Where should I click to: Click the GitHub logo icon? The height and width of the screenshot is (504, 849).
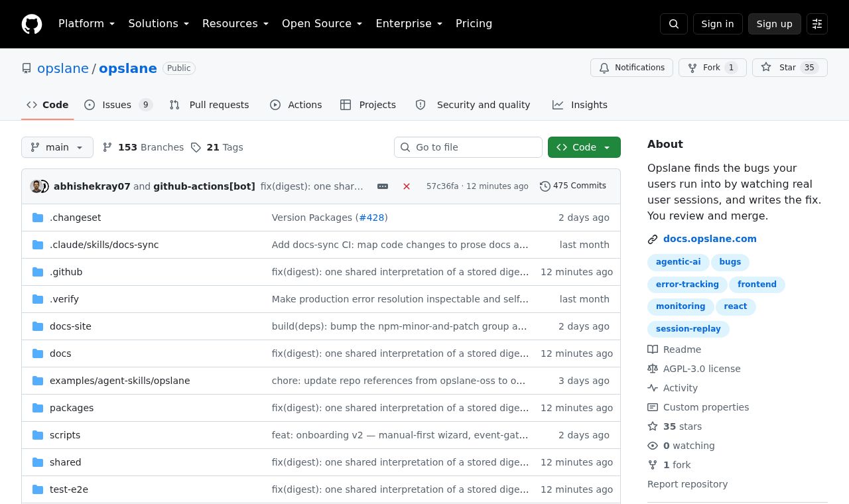click(32, 24)
